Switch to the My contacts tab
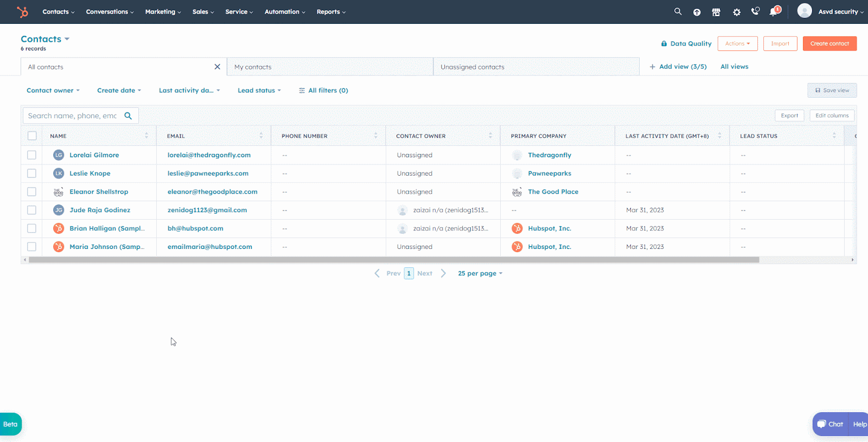Viewport: 868px width, 442px height. (x=330, y=67)
